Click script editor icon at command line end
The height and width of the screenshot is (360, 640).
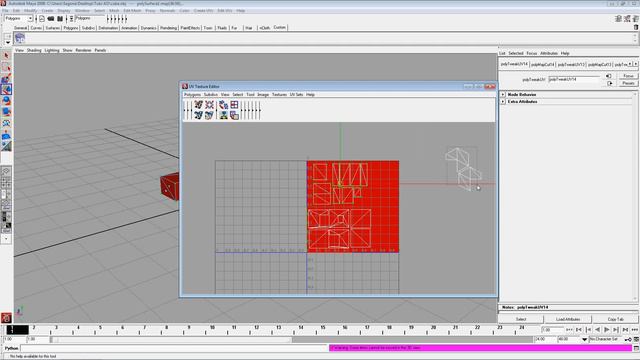pos(636,348)
